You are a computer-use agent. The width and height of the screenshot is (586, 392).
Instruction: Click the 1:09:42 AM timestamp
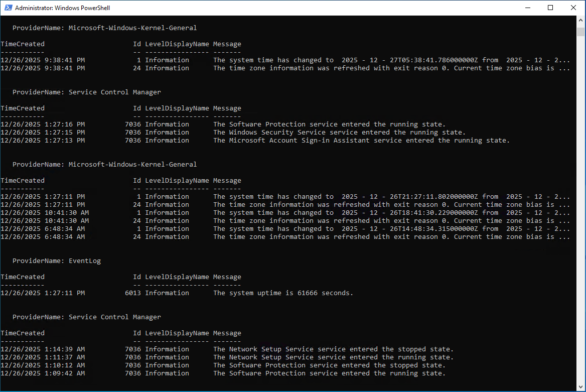coord(43,373)
